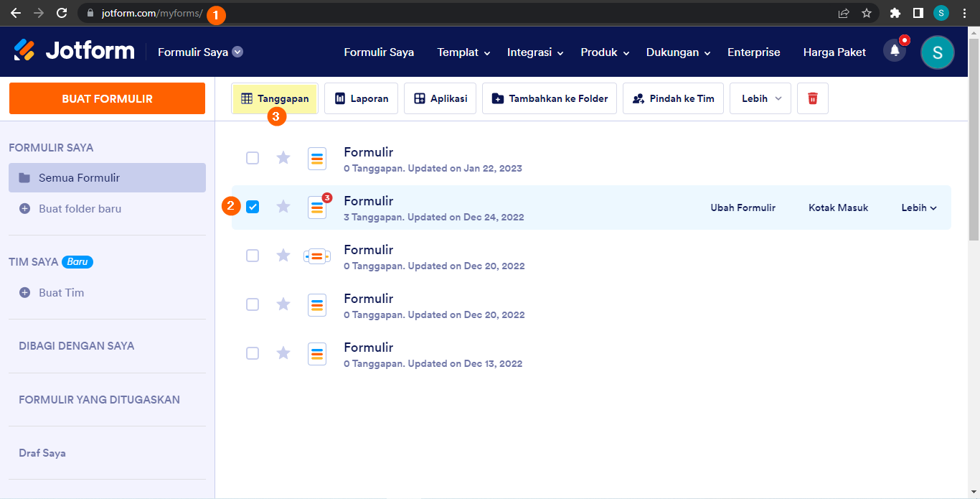The height and width of the screenshot is (499, 980).
Task: Open 'Ubah Formulir' for the selected form
Action: (743, 207)
